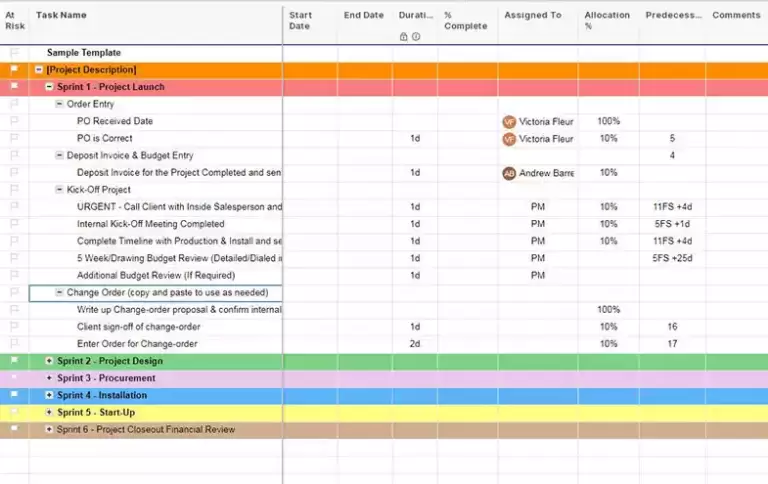Click the Task Name column header
Viewport: 768px width, 484px height.
coord(62,16)
